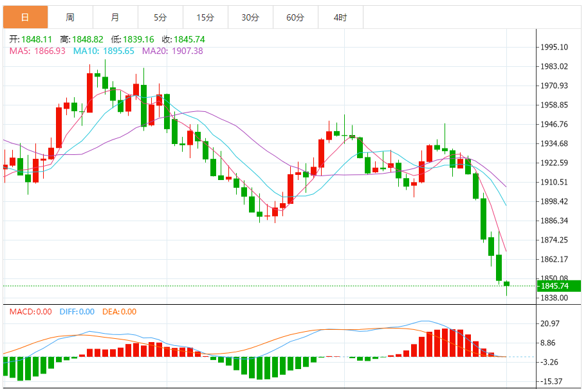This screenshot has width=588, height=389.
Task: Switch to the 周 weekly tab
Action: (x=71, y=17)
